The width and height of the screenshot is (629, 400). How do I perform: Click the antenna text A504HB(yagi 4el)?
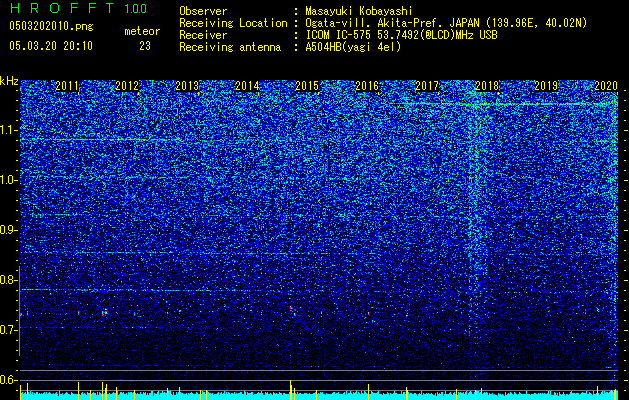(353, 47)
